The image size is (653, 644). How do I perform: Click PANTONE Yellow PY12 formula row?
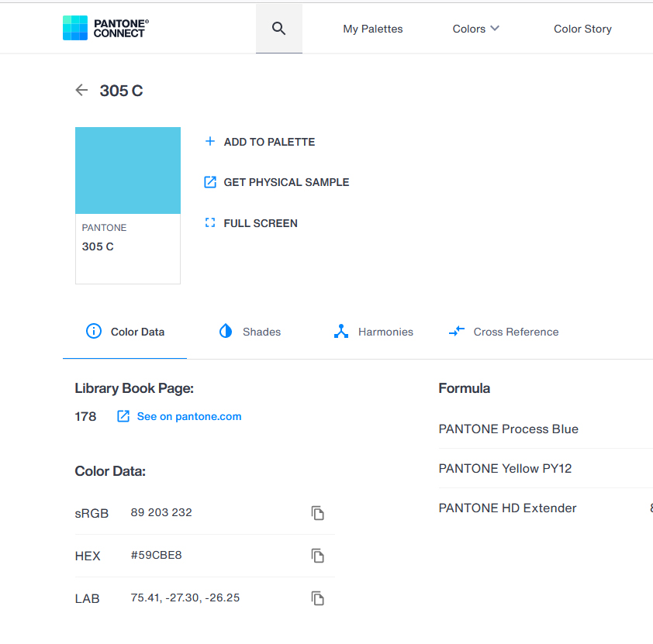545,468
